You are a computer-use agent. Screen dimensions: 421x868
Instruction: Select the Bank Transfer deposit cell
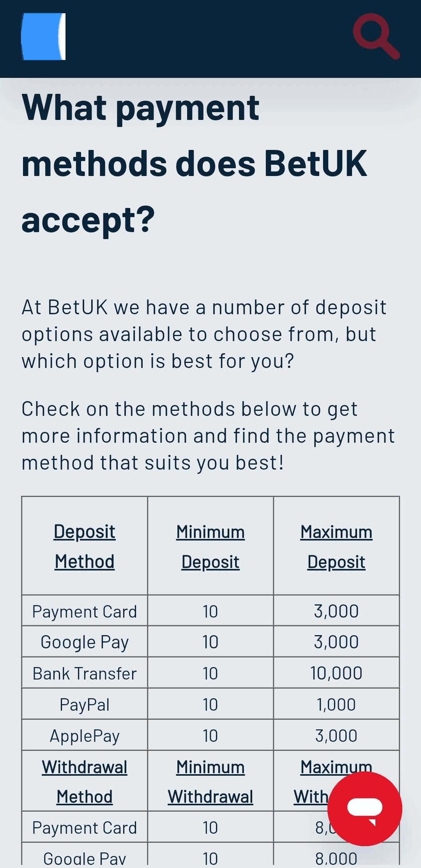[85, 673]
